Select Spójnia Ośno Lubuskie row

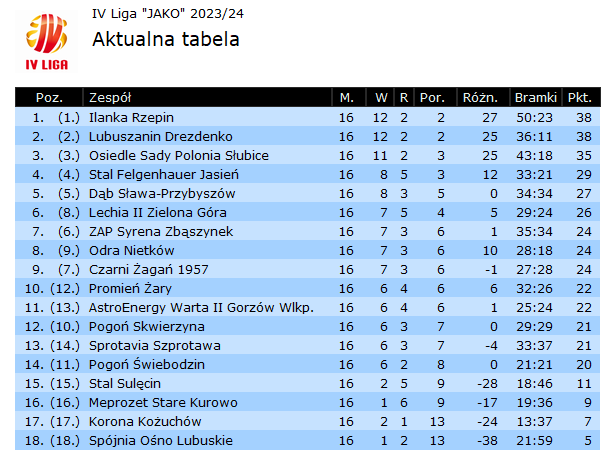click(x=308, y=441)
